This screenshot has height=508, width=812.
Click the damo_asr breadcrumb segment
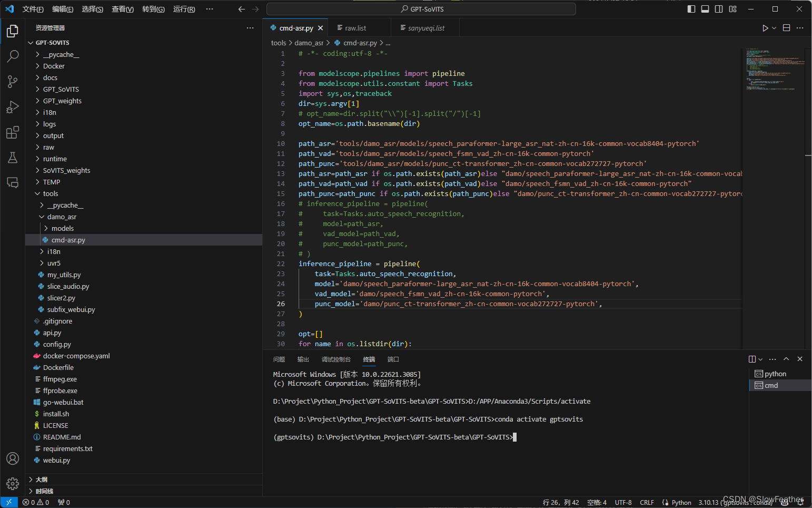(309, 43)
